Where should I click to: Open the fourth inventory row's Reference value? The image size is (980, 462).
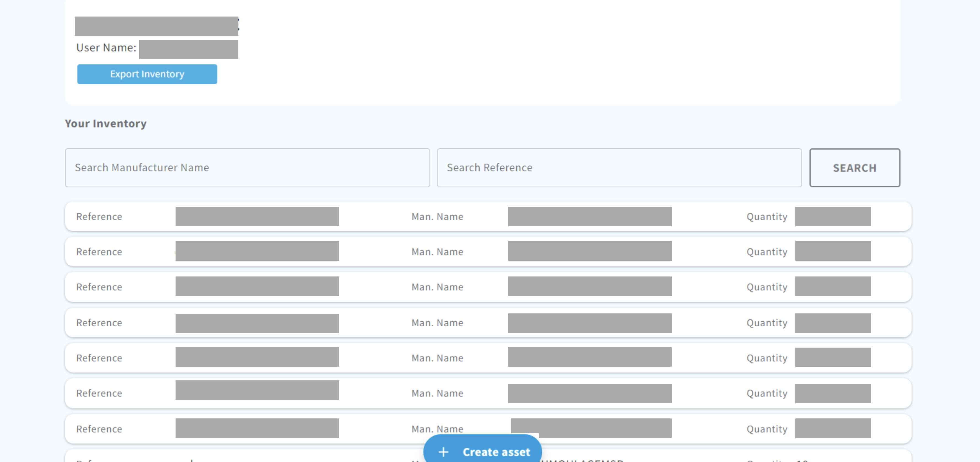click(x=257, y=323)
